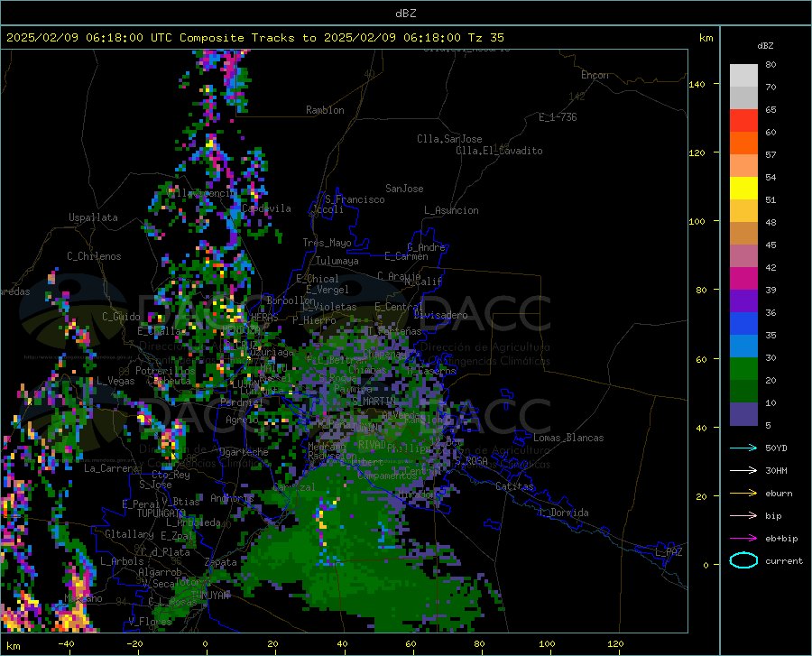Select the yellow 51-54 dBZ swatch
Viewport: 812px width, 656px height.
point(743,189)
